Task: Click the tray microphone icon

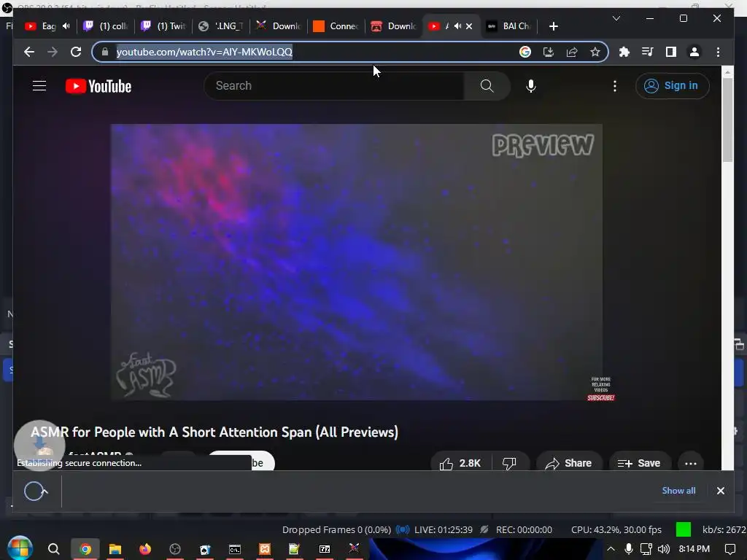Action: (628, 549)
